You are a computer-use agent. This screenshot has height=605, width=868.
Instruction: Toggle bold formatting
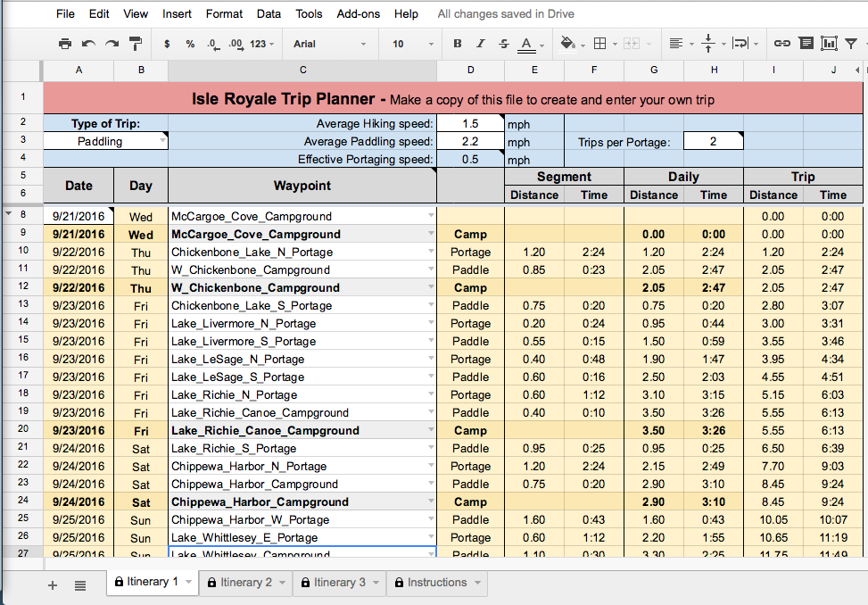click(x=458, y=44)
